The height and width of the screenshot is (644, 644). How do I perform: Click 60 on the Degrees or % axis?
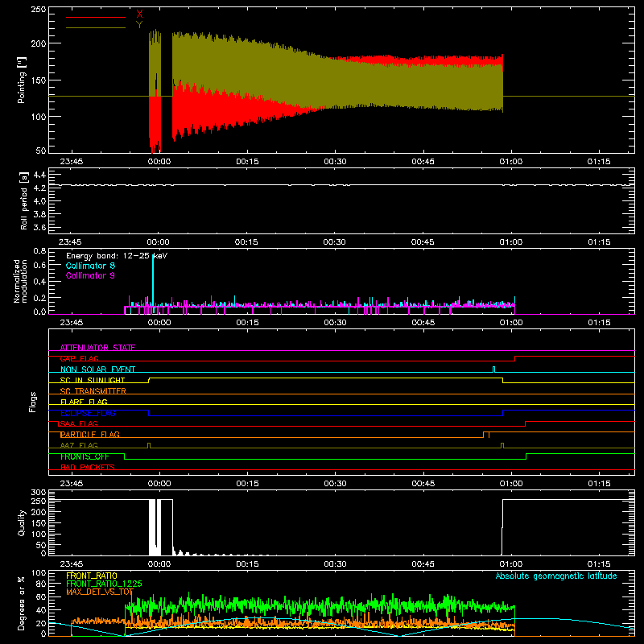tap(41, 597)
